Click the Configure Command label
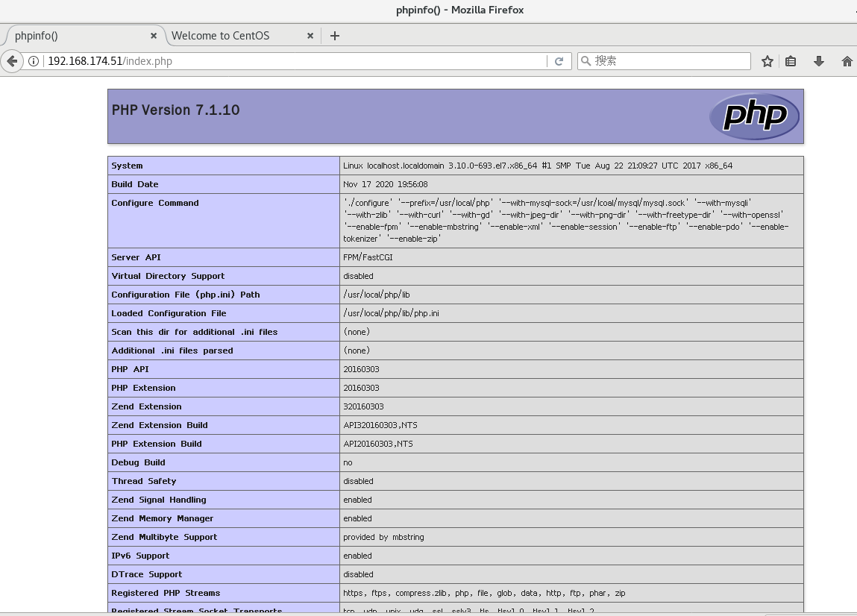 tap(155, 203)
